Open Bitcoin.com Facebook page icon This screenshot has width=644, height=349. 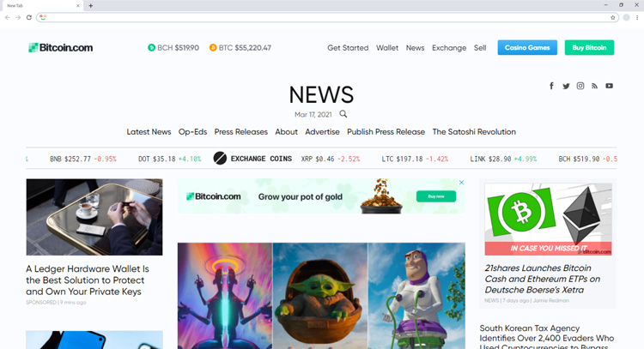[x=551, y=86]
